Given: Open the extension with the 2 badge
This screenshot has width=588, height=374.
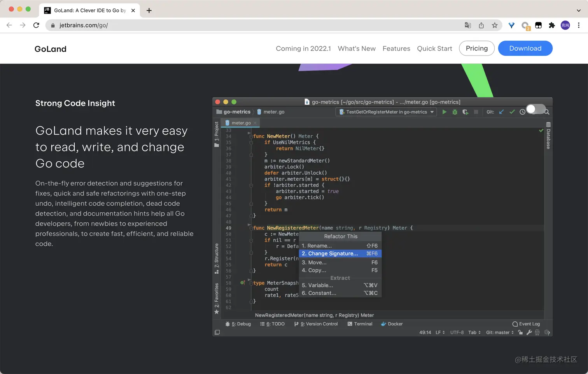Looking at the screenshot, I should click(x=525, y=26).
